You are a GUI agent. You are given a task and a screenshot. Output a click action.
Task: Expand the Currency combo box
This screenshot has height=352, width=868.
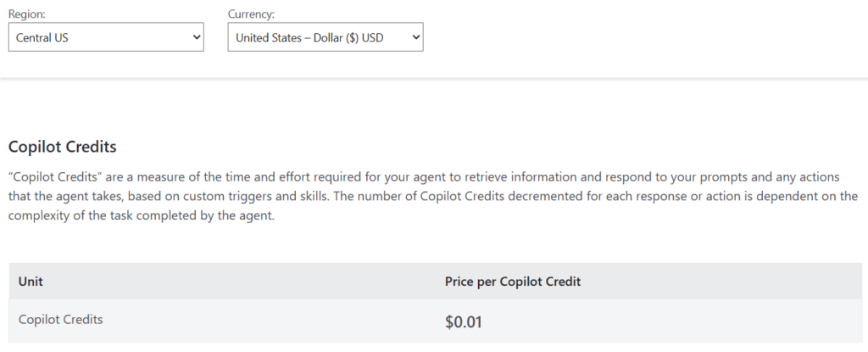[x=325, y=37]
